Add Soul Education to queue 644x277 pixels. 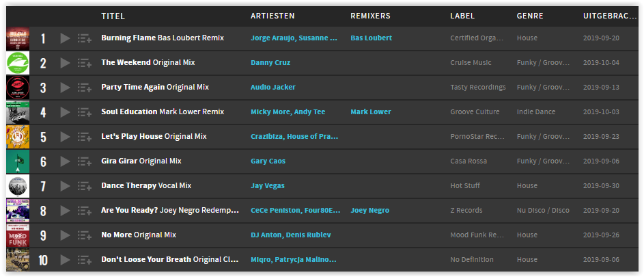tap(84, 112)
